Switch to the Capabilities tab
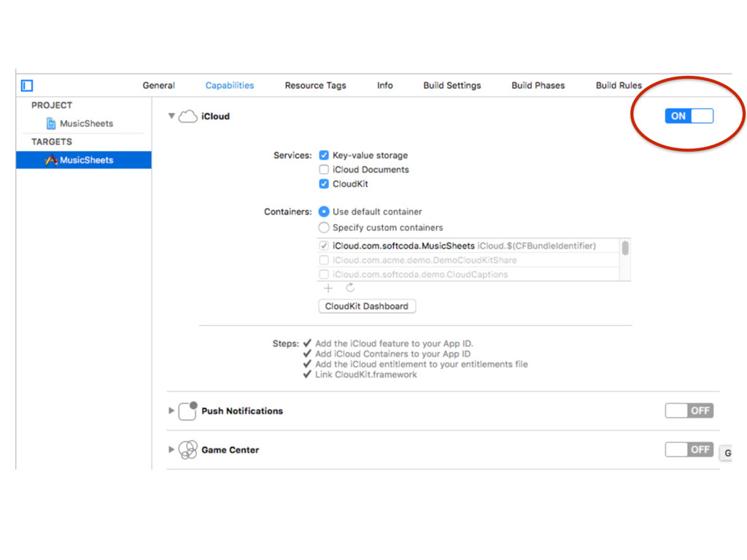This screenshot has width=747, height=560. click(230, 86)
